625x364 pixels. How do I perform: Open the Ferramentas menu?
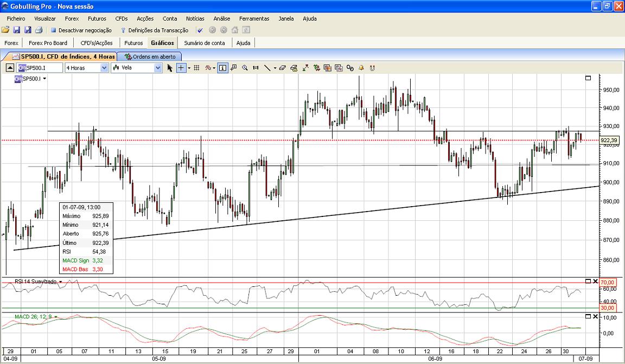pyautogui.click(x=254, y=18)
